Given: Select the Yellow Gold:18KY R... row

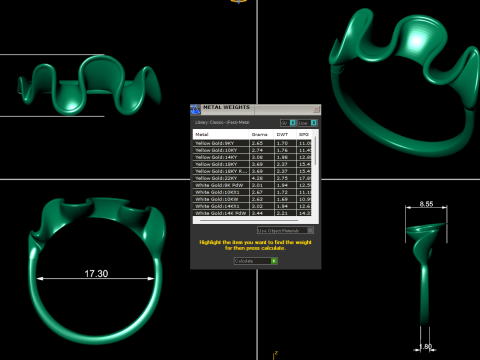Looking at the screenshot, I should click(252, 171).
